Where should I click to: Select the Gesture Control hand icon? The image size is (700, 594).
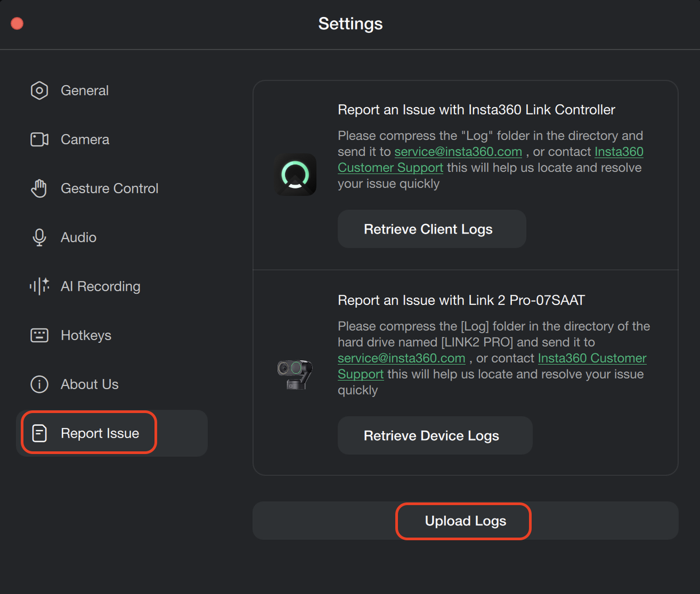point(39,189)
